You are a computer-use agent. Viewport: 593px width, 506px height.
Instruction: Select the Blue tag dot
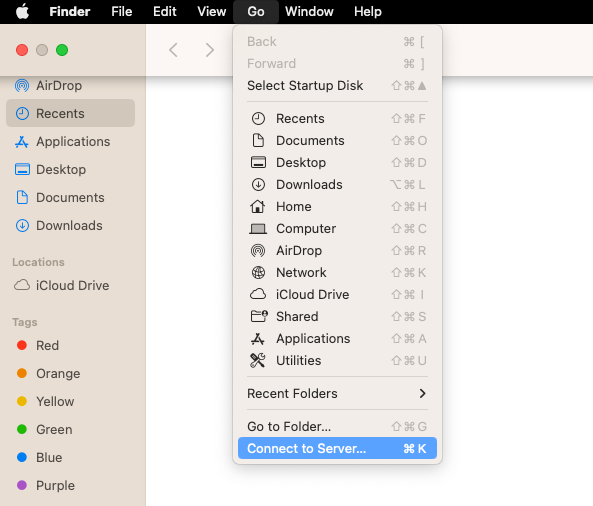22,457
